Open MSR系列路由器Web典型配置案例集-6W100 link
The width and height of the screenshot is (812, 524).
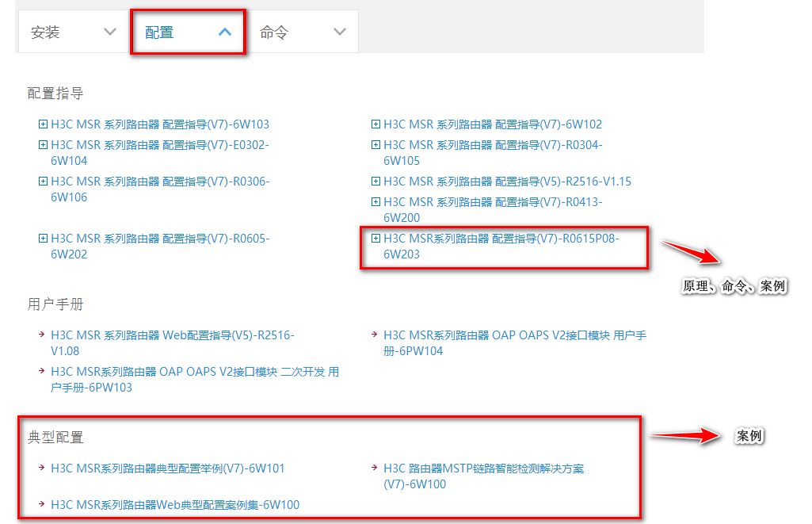175,505
